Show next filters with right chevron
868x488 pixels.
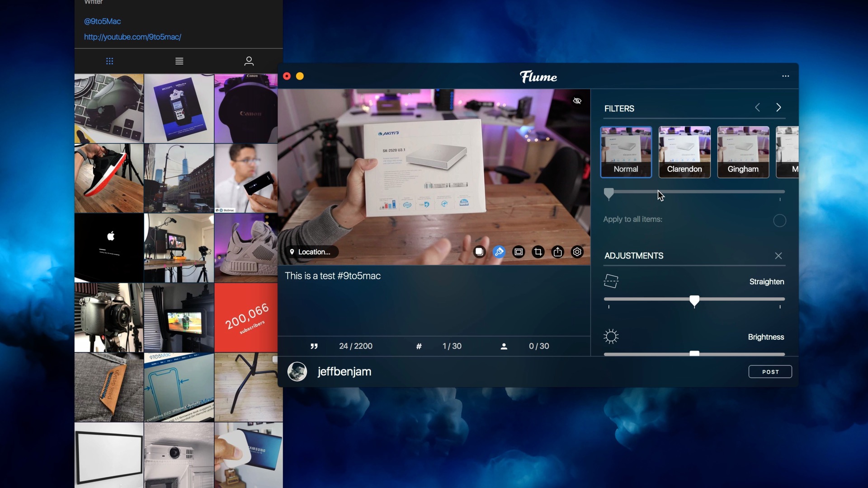tap(778, 108)
